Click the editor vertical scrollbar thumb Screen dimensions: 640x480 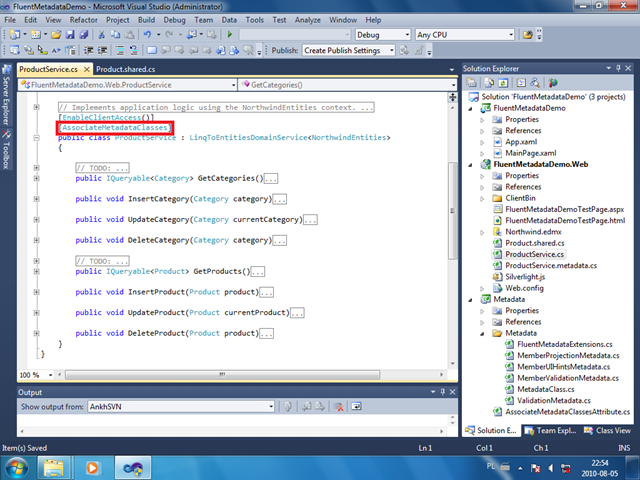click(452, 211)
